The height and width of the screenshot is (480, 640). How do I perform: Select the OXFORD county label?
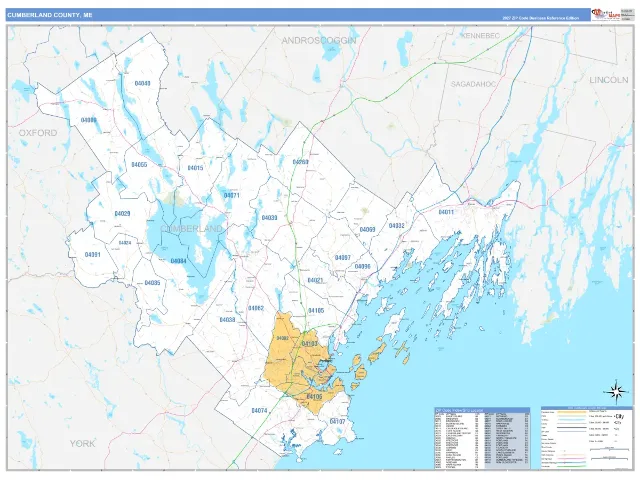38,133
